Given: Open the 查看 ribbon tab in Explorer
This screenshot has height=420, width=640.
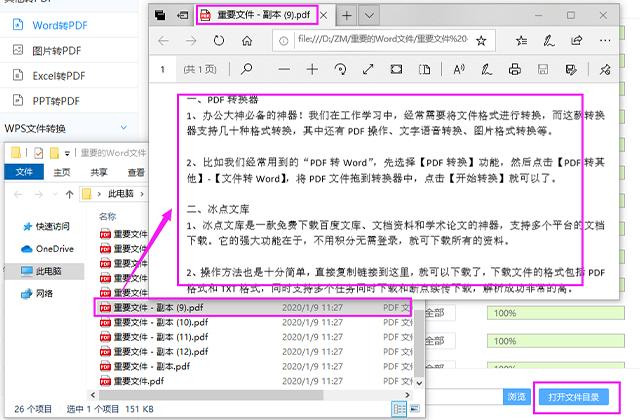Looking at the screenshot, I should (136, 172).
